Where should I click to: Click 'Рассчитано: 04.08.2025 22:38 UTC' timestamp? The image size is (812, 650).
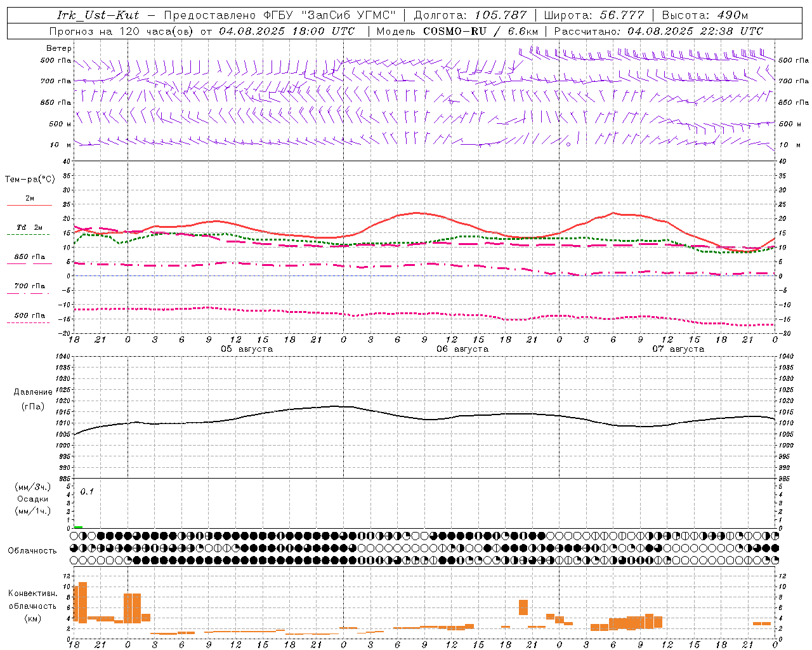tap(658, 31)
